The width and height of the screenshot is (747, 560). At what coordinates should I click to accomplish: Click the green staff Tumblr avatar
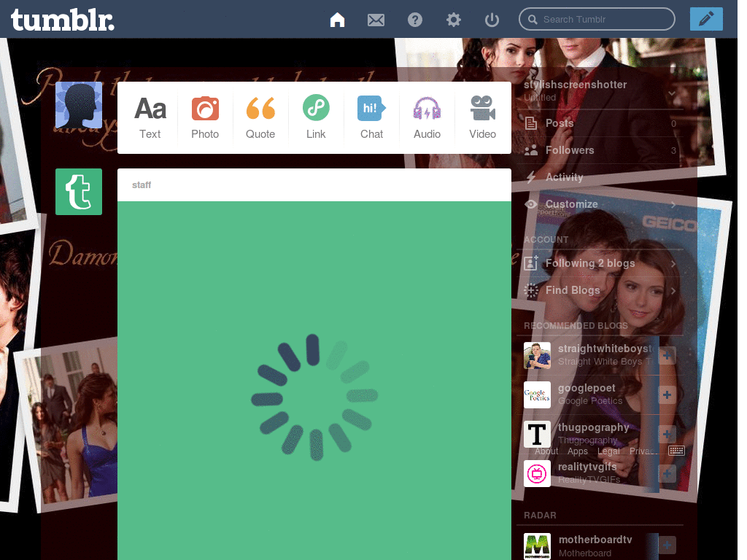click(x=79, y=192)
